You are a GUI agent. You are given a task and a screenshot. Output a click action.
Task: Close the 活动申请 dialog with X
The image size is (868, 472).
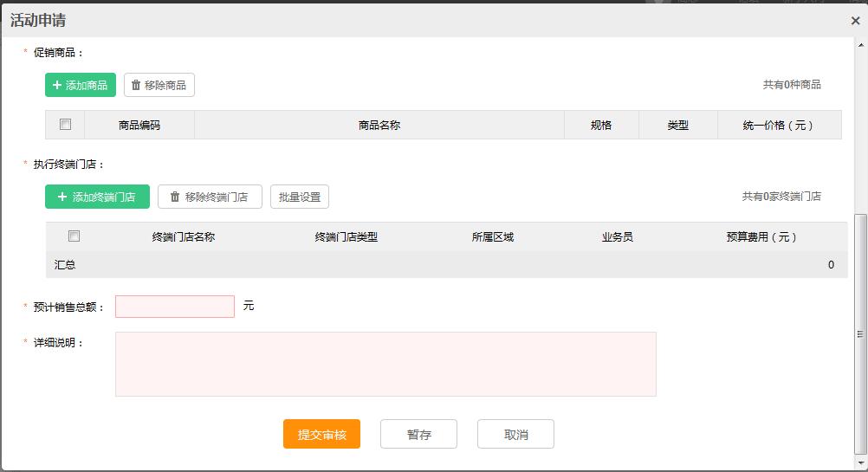coord(855,21)
